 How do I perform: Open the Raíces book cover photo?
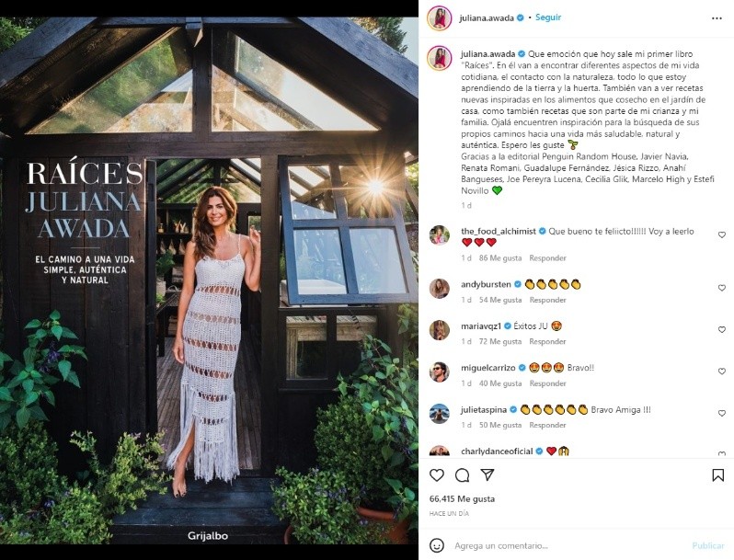pyautogui.click(x=209, y=280)
